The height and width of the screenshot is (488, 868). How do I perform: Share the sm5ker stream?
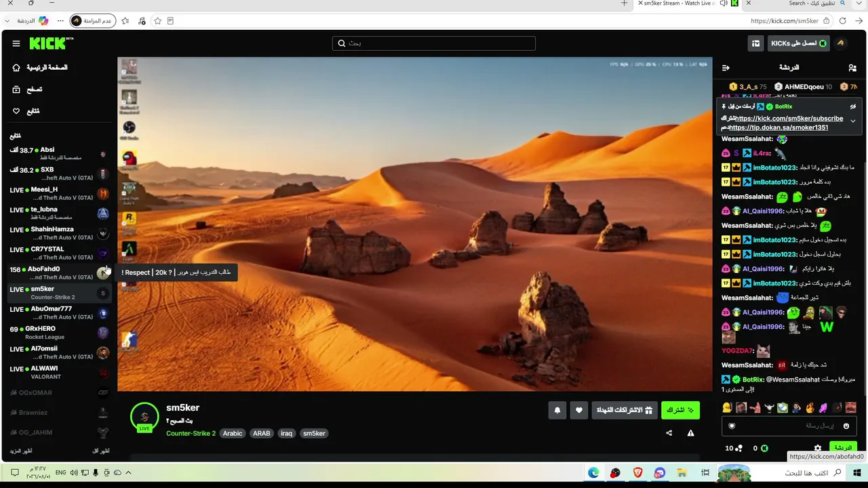point(669,433)
